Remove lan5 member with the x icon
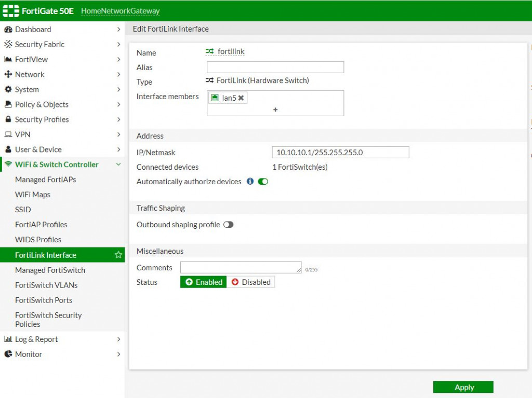This screenshot has width=532, height=398. click(x=241, y=98)
